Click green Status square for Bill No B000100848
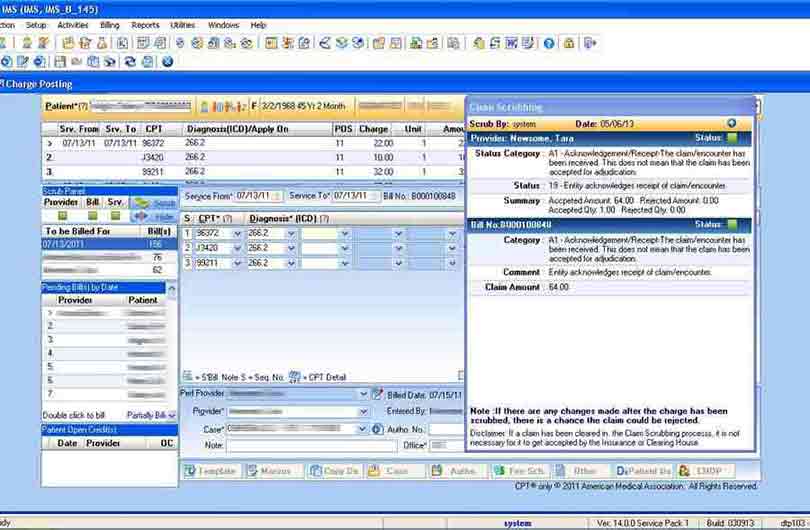The image size is (810, 530). [733, 224]
